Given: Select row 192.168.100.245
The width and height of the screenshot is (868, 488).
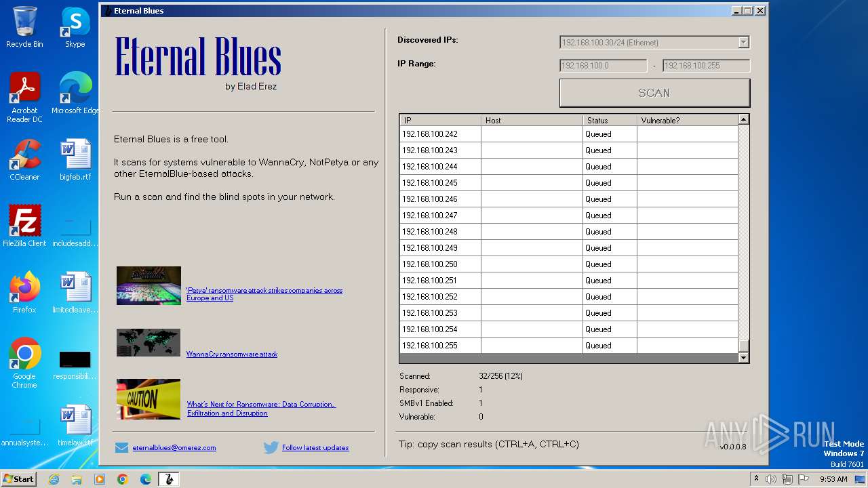Looking at the screenshot, I should [569, 183].
